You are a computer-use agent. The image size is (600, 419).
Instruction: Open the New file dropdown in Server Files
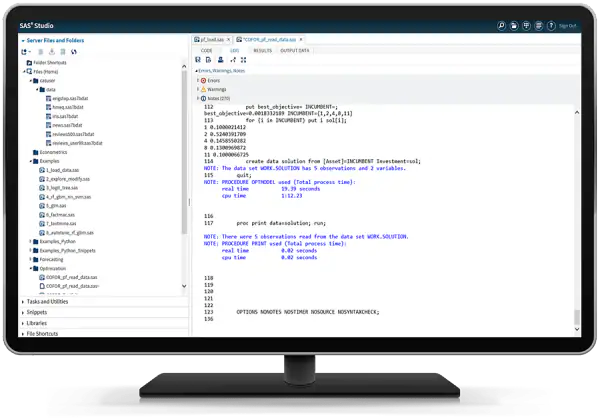pos(26,52)
